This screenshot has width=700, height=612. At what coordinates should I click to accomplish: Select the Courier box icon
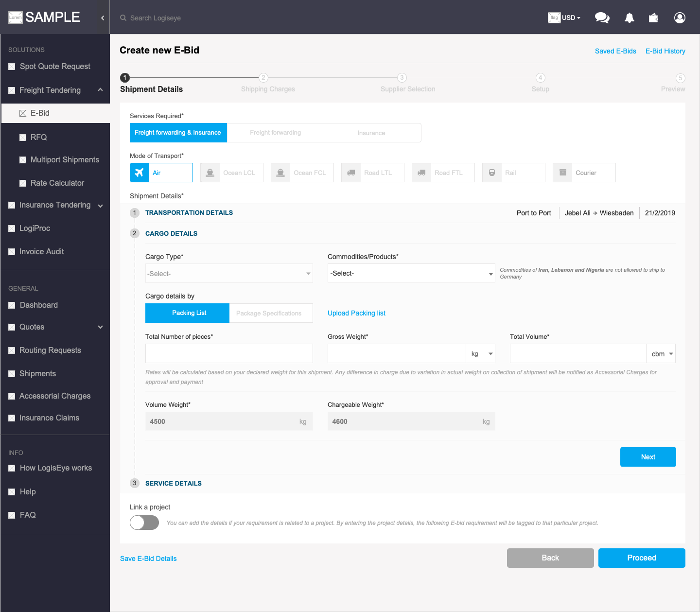562,173
